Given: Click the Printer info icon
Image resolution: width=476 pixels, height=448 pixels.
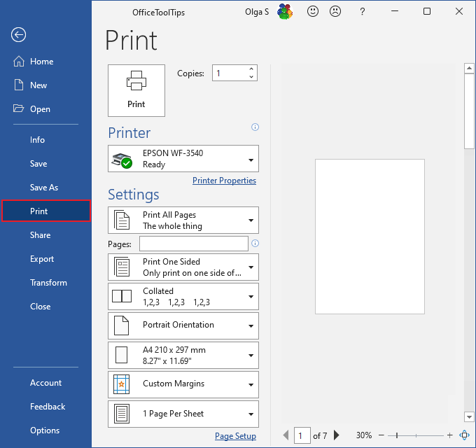Looking at the screenshot, I should click(255, 127).
